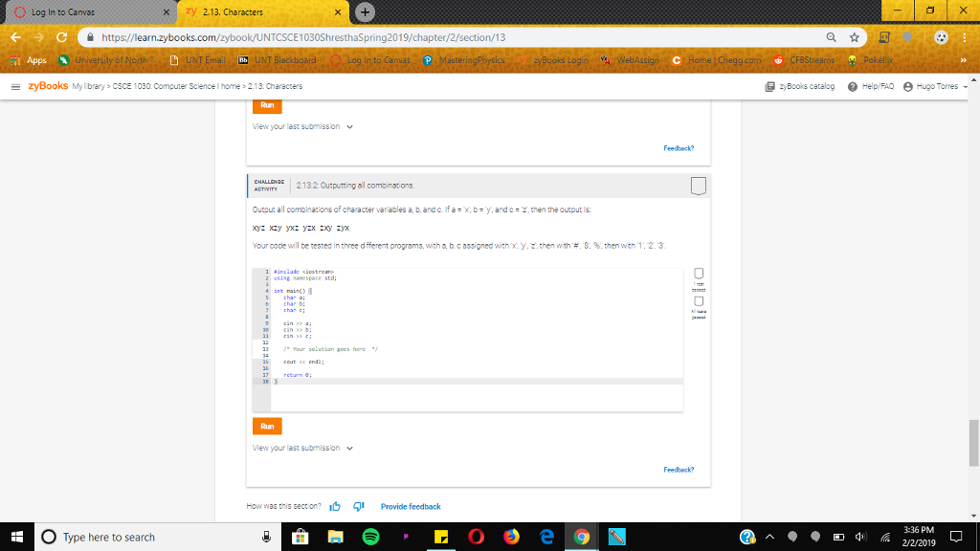The width and height of the screenshot is (980, 551).
Task: Click the microphone icon in the search box
Action: tap(266, 537)
